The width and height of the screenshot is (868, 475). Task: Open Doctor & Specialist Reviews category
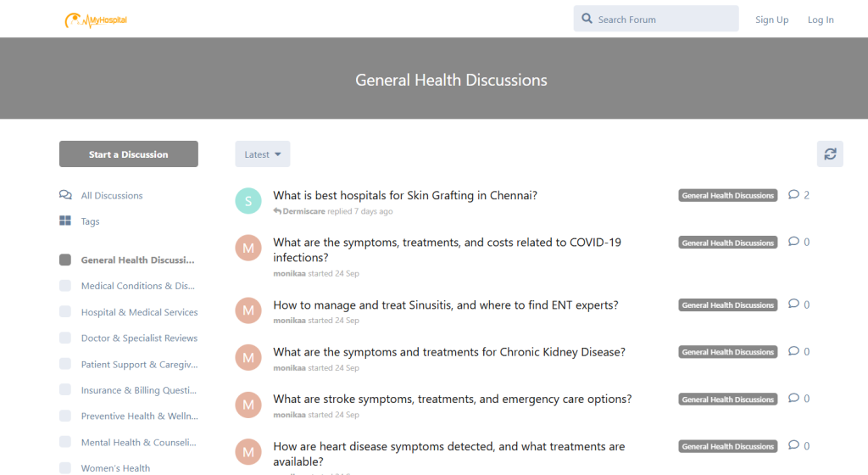tap(139, 338)
